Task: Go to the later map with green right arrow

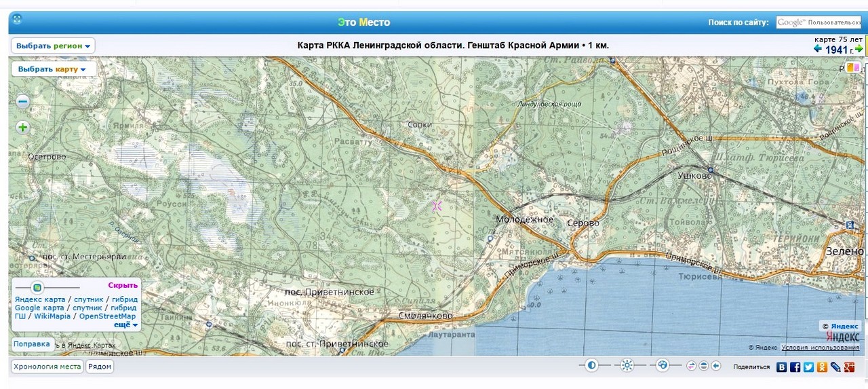Action: tap(859, 50)
